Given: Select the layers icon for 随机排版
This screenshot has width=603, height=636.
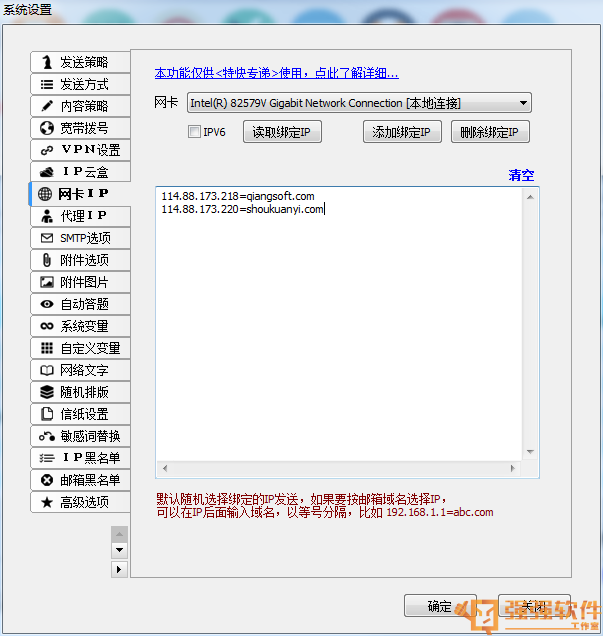Looking at the screenshot, I should tap(47, 392).
